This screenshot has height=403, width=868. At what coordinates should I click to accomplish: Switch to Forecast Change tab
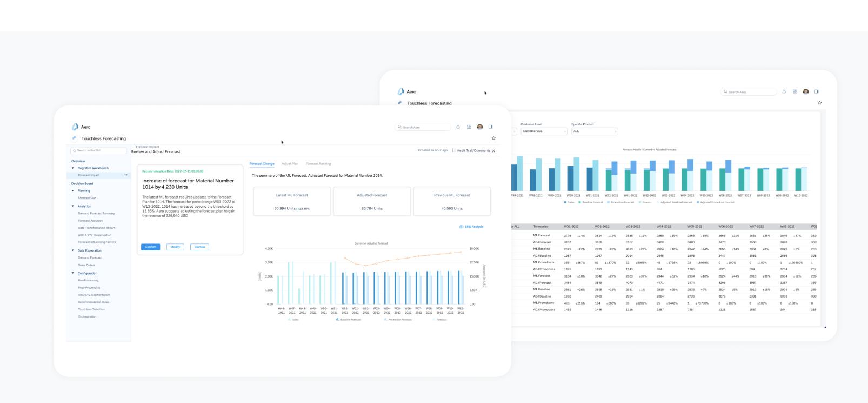click(262, 163)
